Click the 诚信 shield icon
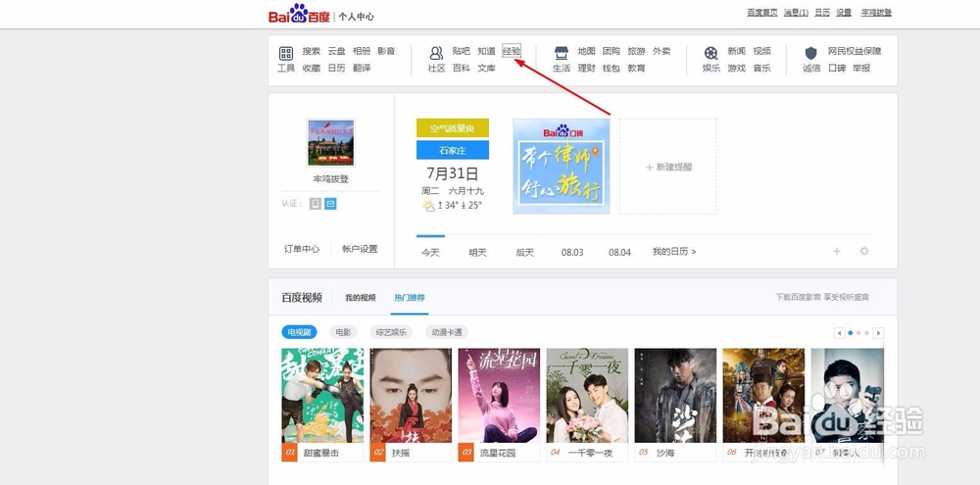Image resolution: width=980 pixels, height=485 pixels. [x=811, y=53]
